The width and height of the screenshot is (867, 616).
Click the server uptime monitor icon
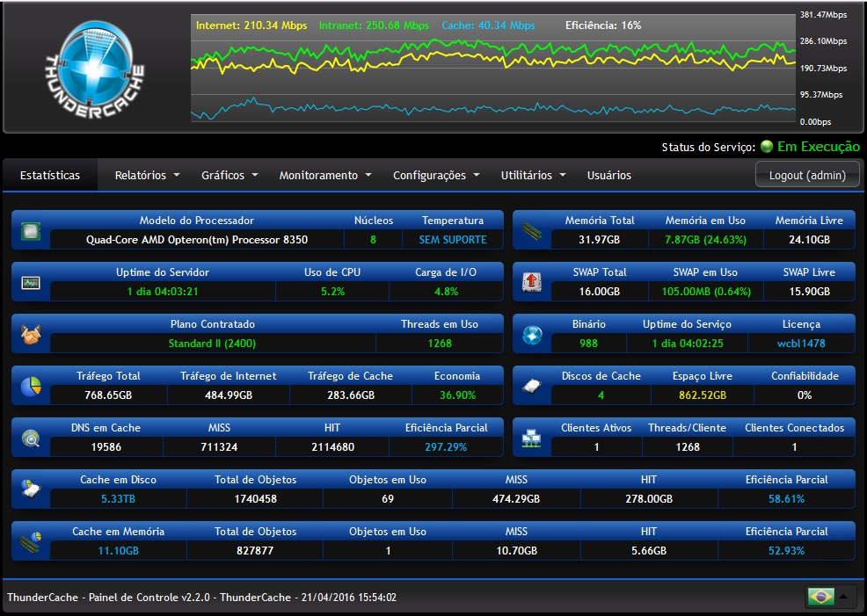(31, 283)
